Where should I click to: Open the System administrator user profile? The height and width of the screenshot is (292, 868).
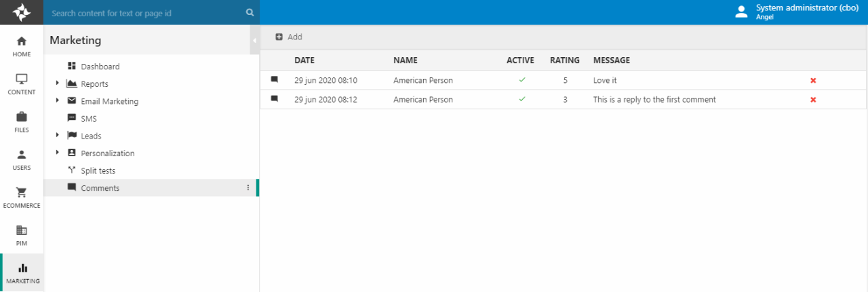pos(788,12)
